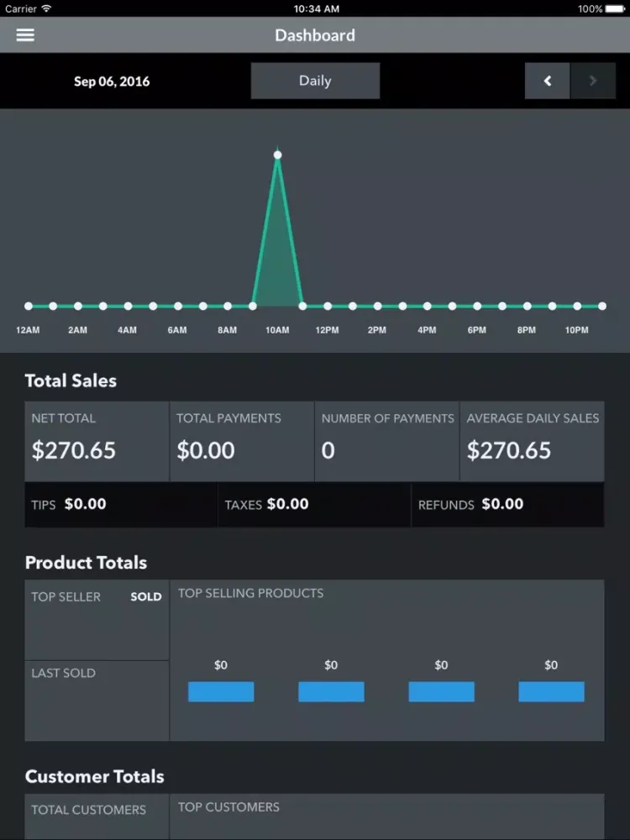Viewport: 630px width, 840px height.
Task: Tap the Number of Payments tile
Action: pos(387,441)
